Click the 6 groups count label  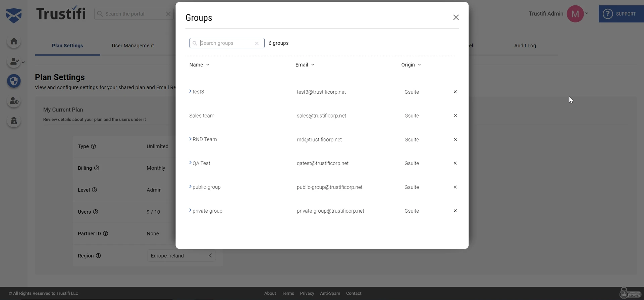(278, 43)
